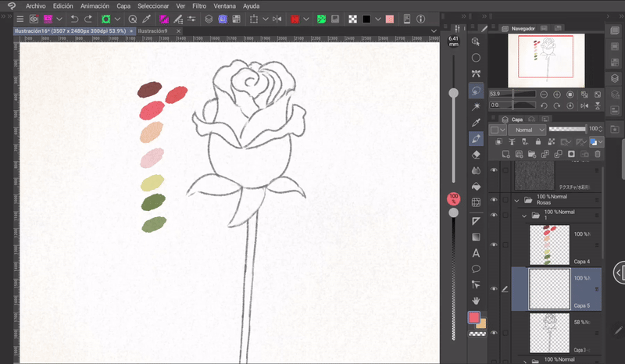Toggle visibility of Rosas folder
This screenshot has width=625, height=364.
[x=494, y=200]
